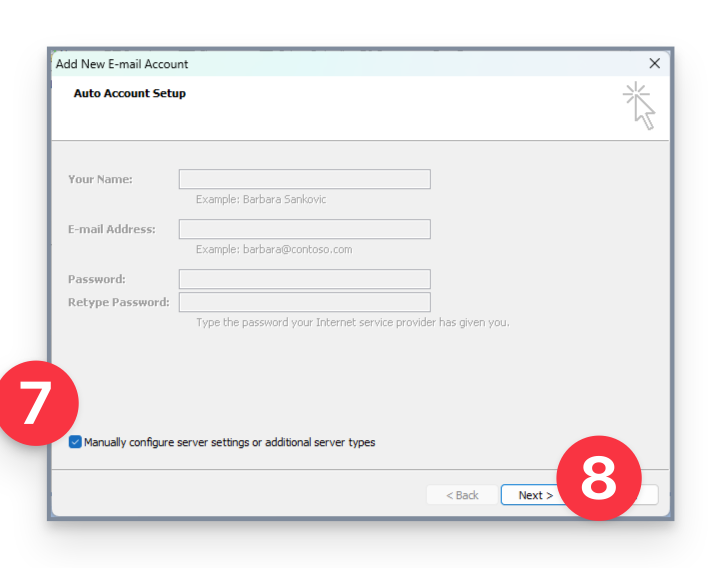721x568 pixels.
Task: Click the Internet service provider password hint
Action: tap(352, 322)
